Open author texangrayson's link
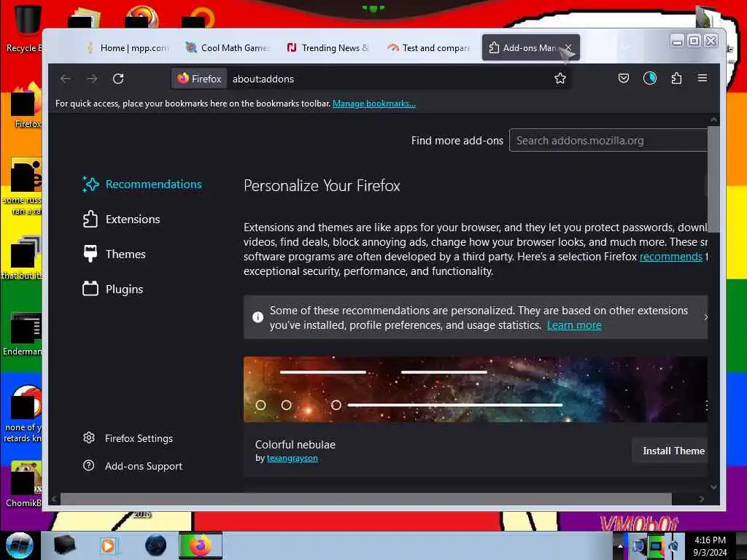The width and height of the screenshot is (747, 560). pyautogui.click(x=292, y=458)
